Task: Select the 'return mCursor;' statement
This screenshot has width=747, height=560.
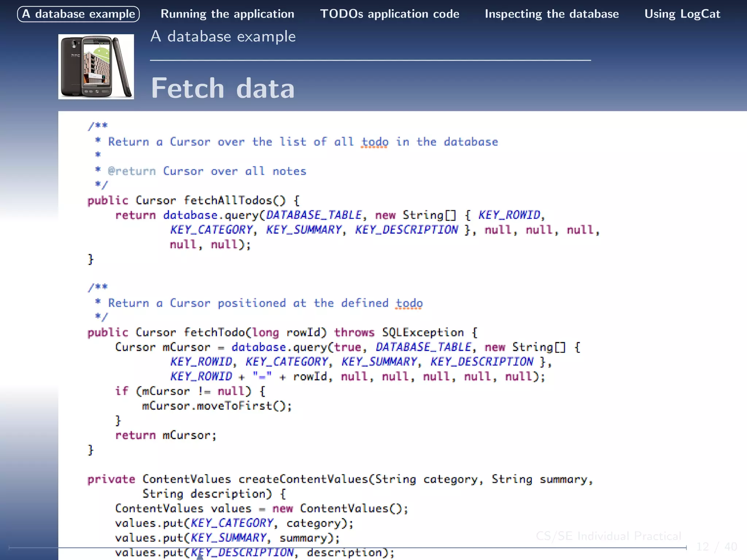Action: click(x=166, y=435)
